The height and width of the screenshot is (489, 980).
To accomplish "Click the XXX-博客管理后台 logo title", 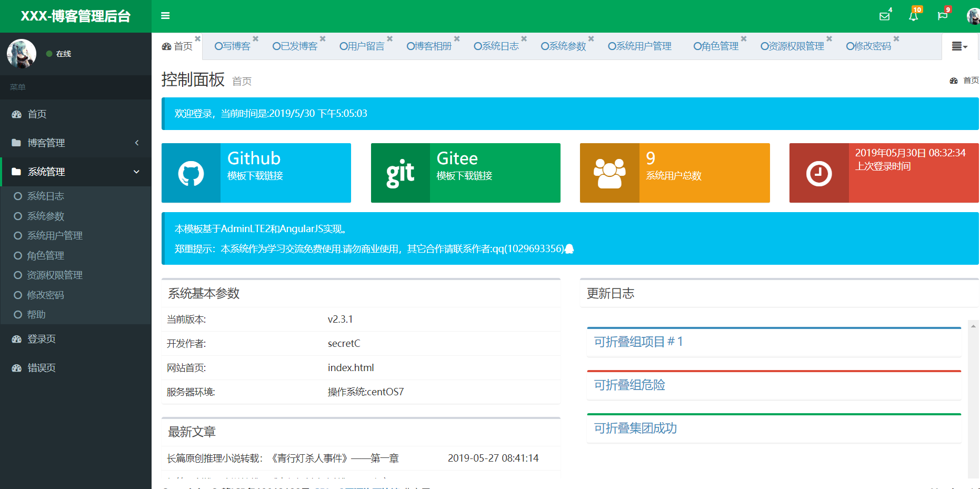I will [76, 16].
